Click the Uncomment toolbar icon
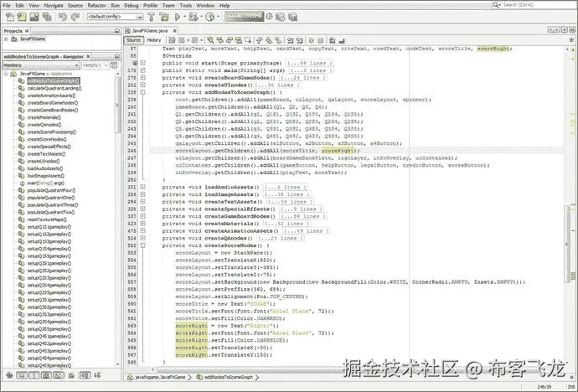Screen dimensions: 578x392 tap(342, 40)
